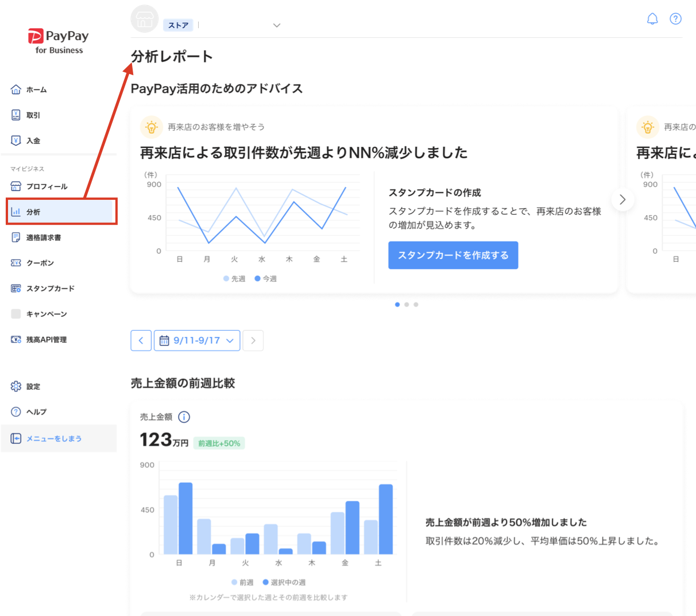Open the 適格請求書 invoice icon
Viewport: 696px width, 616px height.
pyautogui.click(x=16, y=237)
